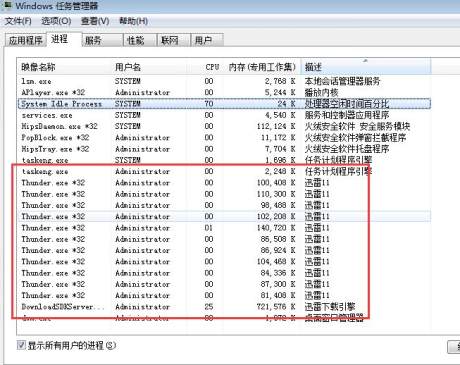460x365 pixels.
Task: Open the 选项(O) menu
Action: (x=56, y=21)
